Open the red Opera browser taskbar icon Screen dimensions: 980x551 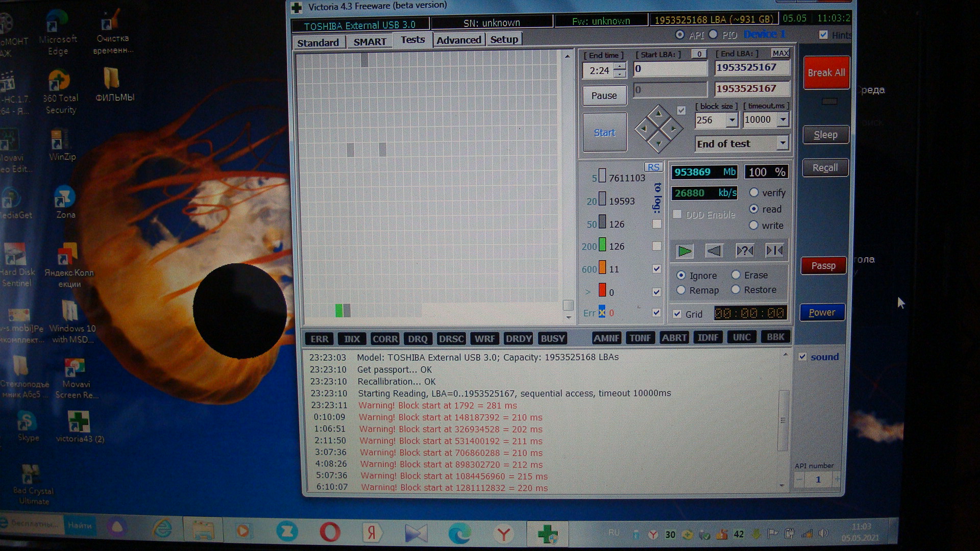(330, 532)
